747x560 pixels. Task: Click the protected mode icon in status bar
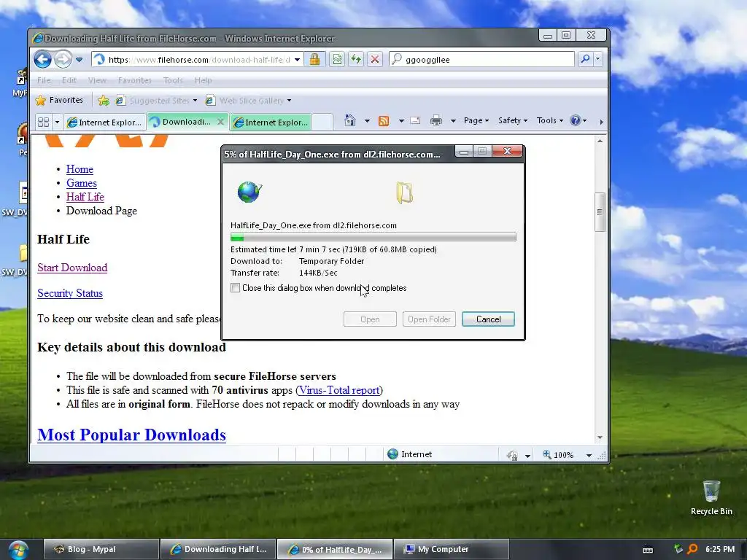(512, 455)
